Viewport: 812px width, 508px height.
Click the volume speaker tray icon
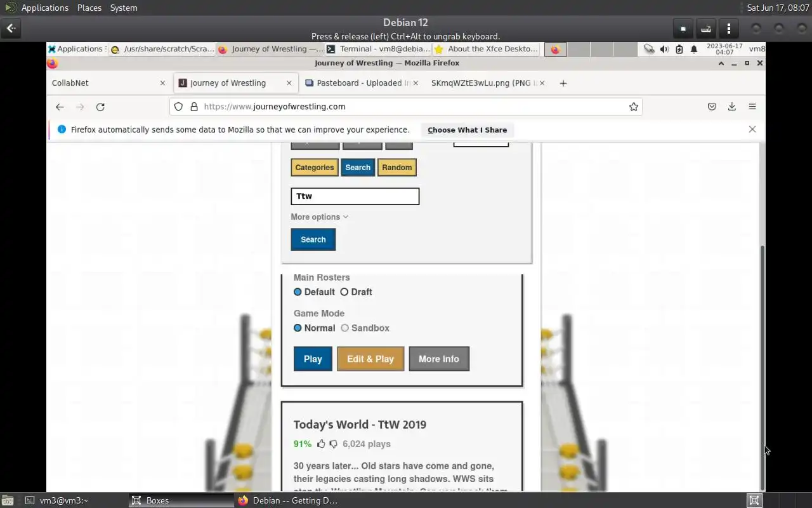coord(664,49)
